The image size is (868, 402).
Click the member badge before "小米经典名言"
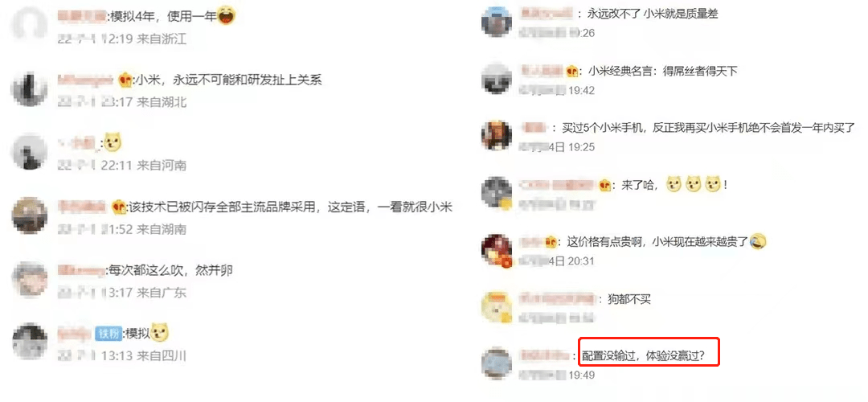pos(572,72)
